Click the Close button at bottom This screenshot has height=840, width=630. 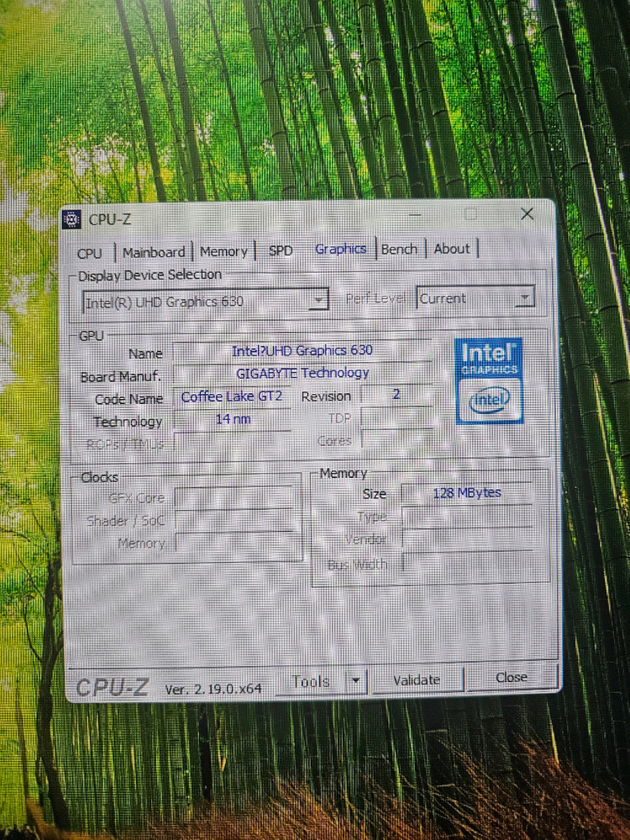coord(512,678)
